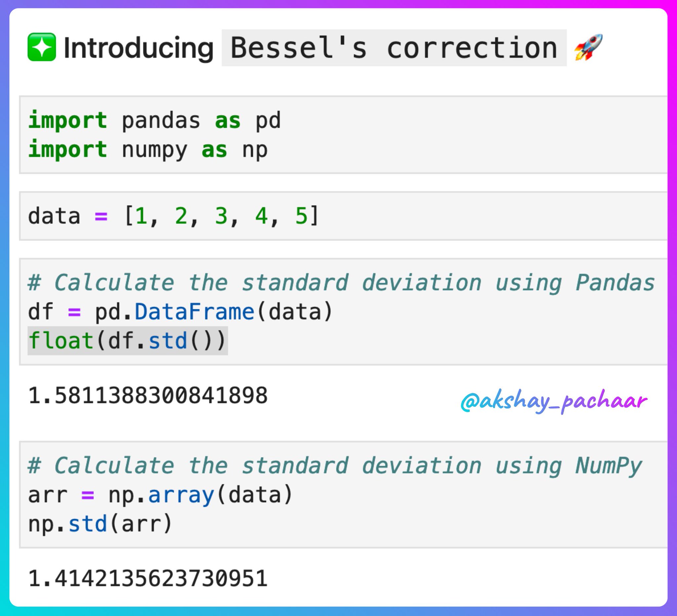Click the np.array(data) line
The image size is (677, 616).
click(161, 495)
